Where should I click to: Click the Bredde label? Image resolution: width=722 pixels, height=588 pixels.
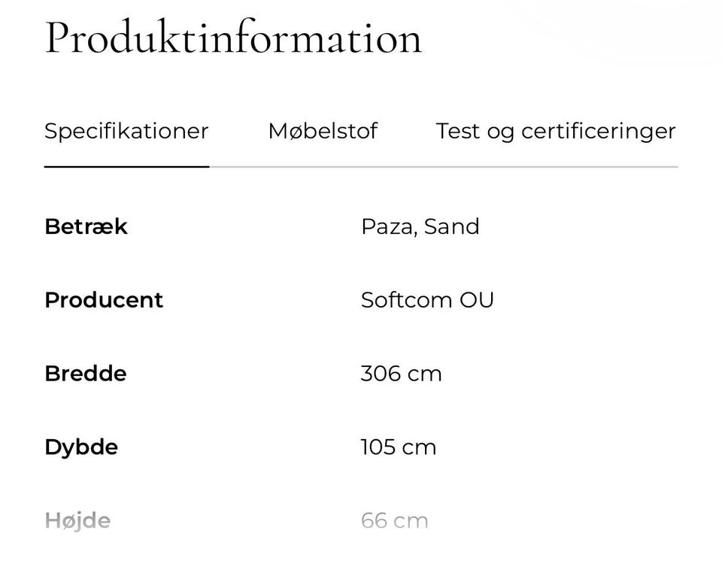point(85,374)
